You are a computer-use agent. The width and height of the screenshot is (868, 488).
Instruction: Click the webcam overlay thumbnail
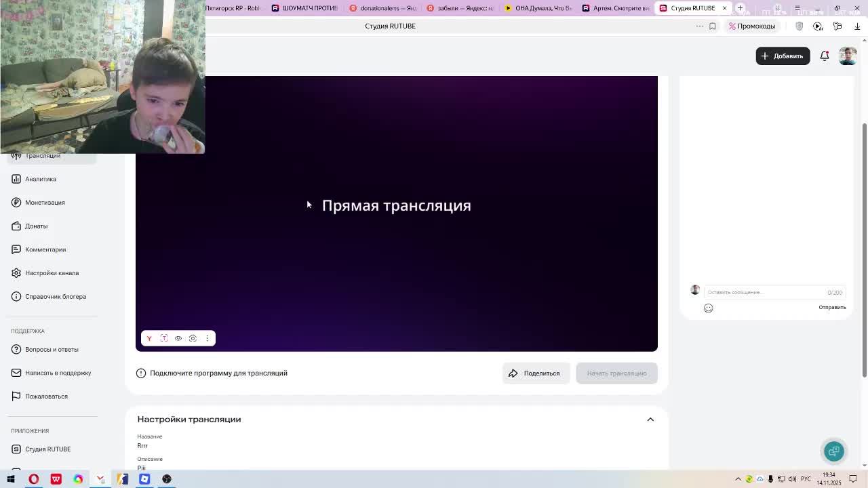tap(102, 77)
